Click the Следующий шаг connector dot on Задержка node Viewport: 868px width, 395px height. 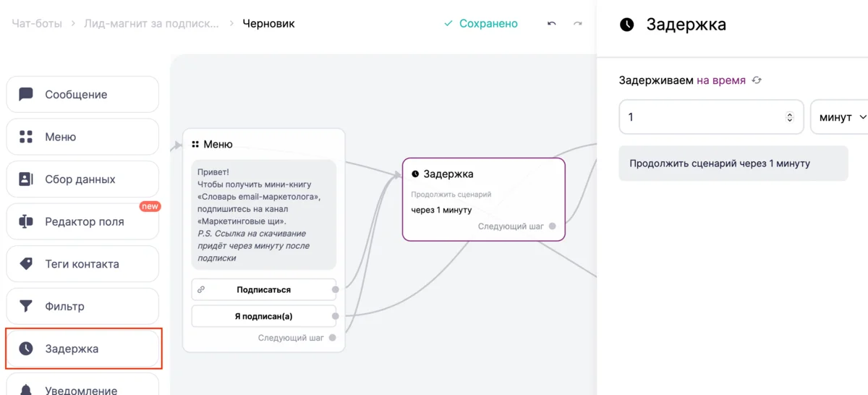553,226
